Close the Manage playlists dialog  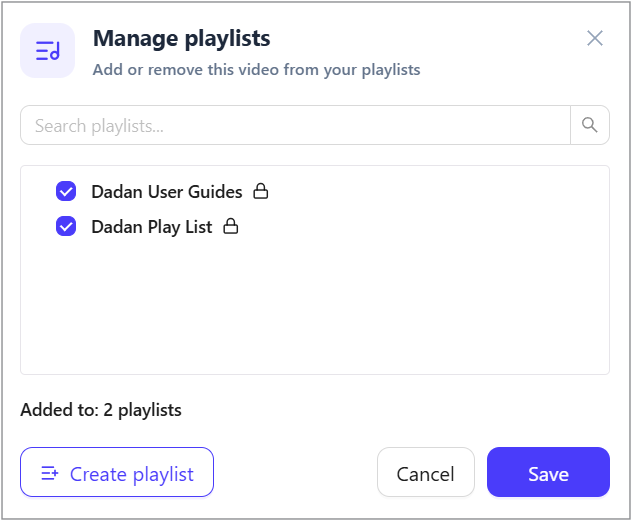coord(594,38)
